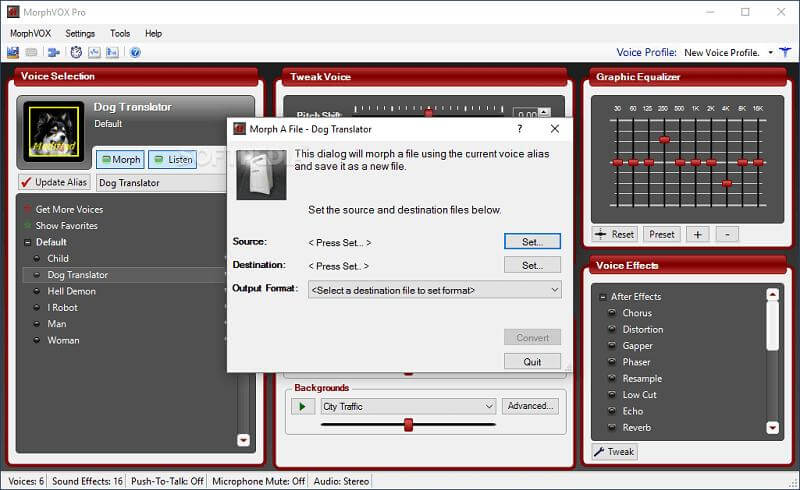Click the wrench Tweak button under Voice Effects
This screenshot has width=800, height=490.
(615, 452)
